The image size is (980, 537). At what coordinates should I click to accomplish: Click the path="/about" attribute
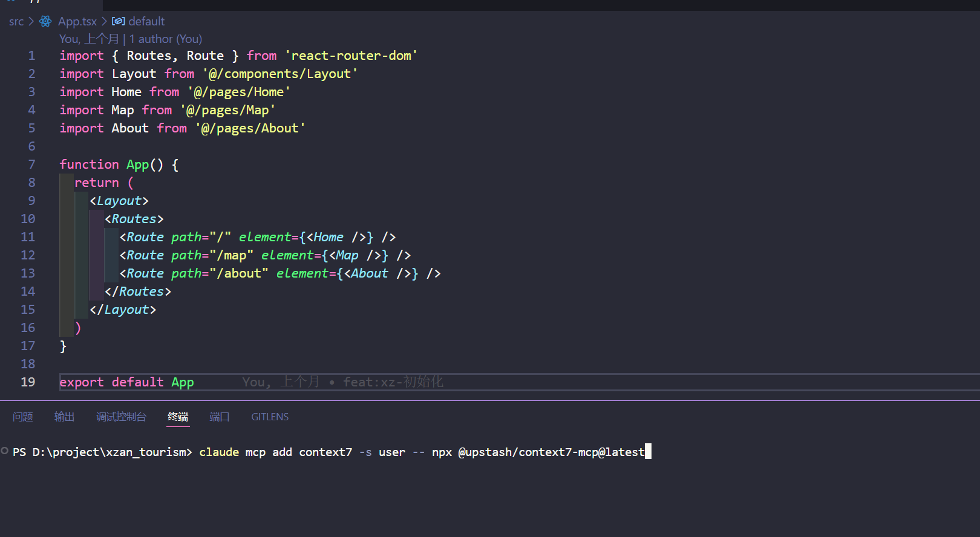point(220,273)
